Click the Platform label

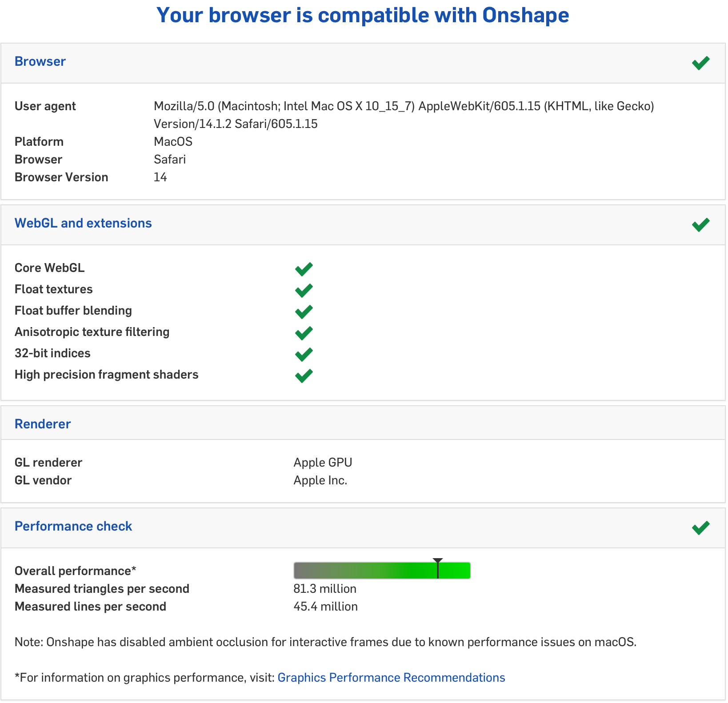(x=39, y=142)
